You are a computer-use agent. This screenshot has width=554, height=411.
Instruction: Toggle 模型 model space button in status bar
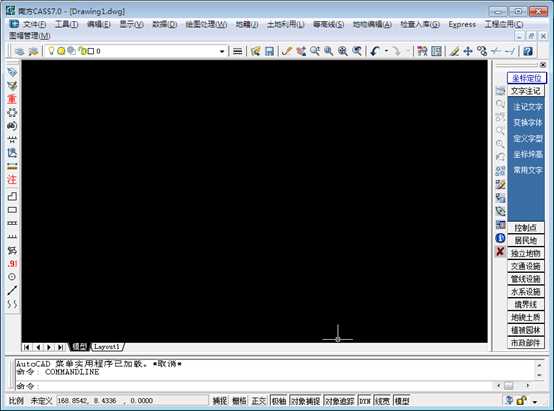point(402,401)
